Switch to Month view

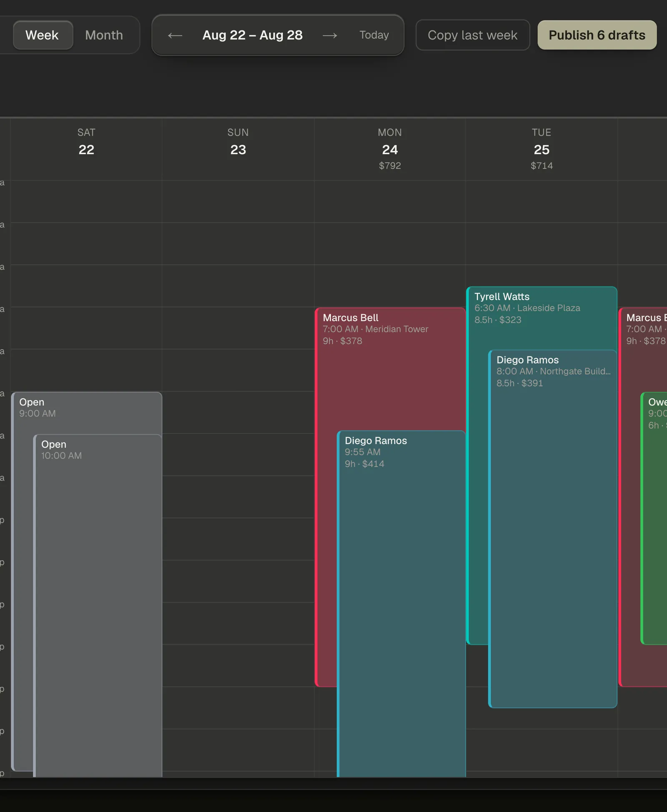click(x=104, y=35)
